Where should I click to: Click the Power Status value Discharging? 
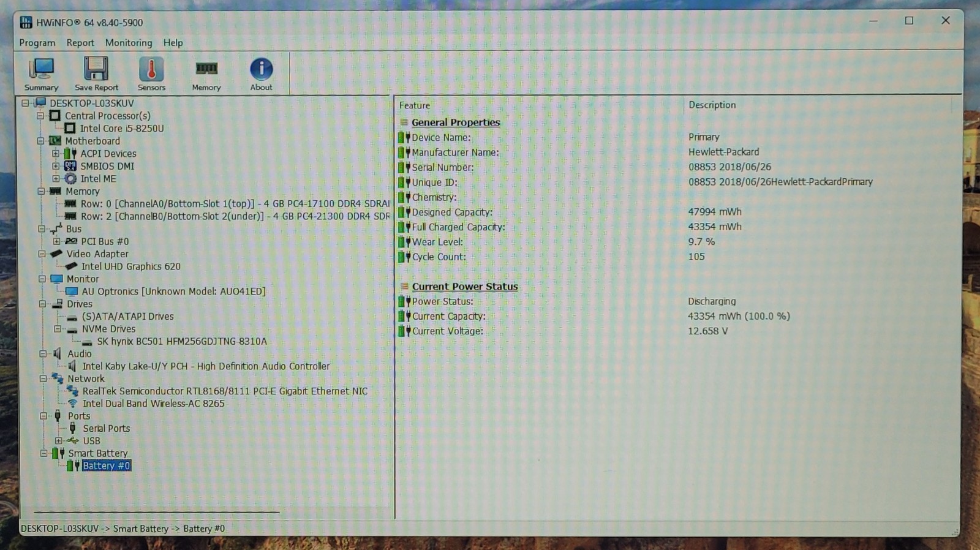(x=712, y=301)
